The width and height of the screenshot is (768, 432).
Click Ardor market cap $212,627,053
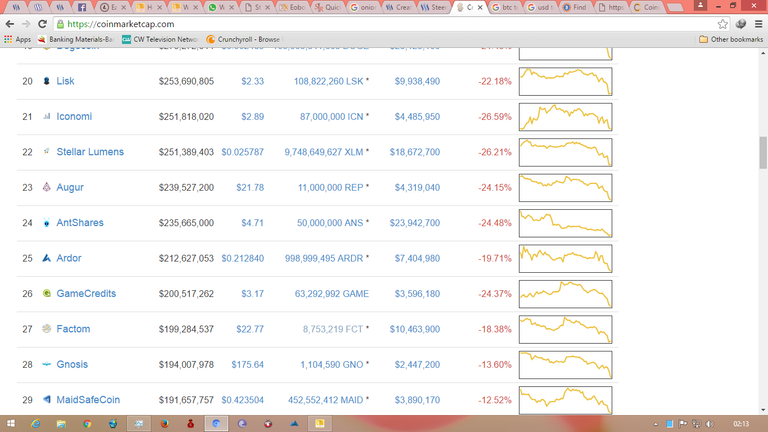[x=186, y=258]
